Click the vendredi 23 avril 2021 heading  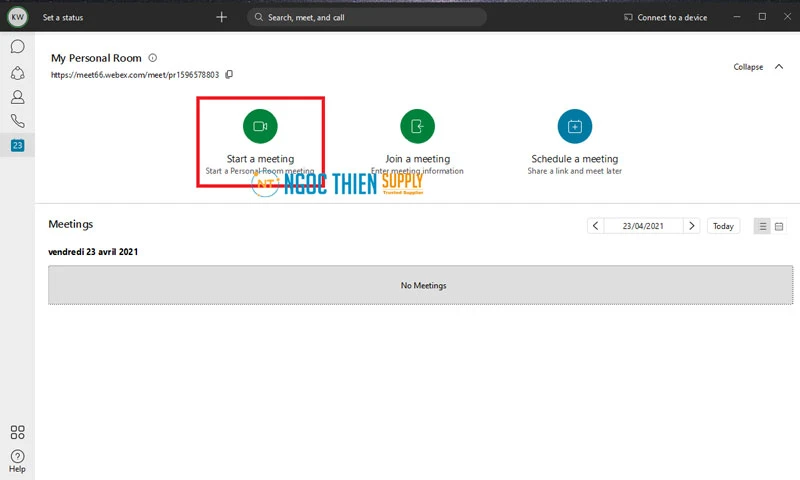(x=93, y=251)
